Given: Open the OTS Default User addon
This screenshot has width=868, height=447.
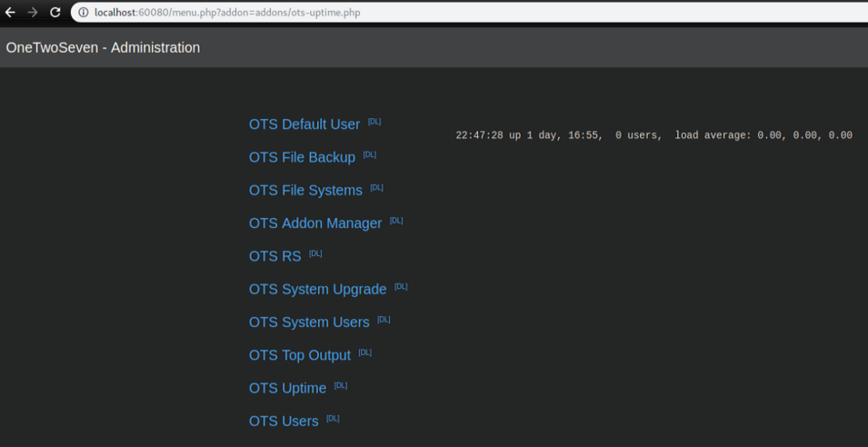Looking at the screenshot, I should click(304, 124).
